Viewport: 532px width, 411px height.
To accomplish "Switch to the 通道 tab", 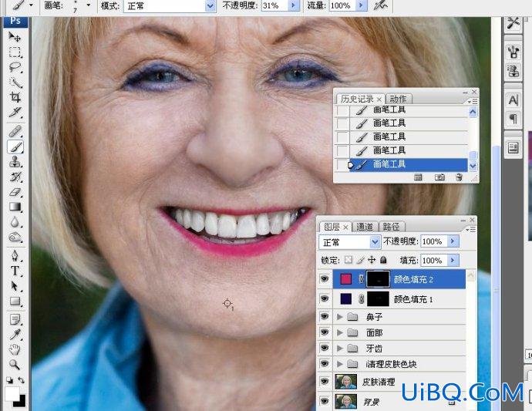I will [x=365, y=227].
